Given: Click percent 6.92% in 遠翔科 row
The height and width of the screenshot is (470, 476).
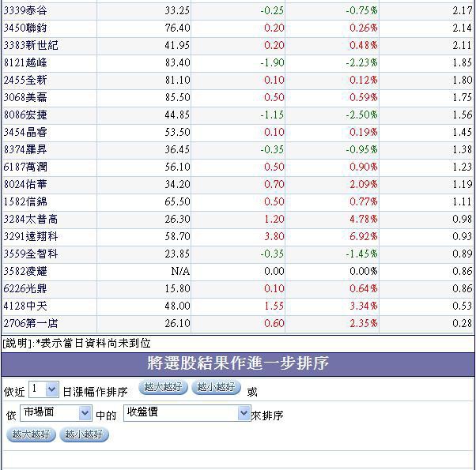Looking at the screenshot, I should pyautogui.click(x=364, y=236).
